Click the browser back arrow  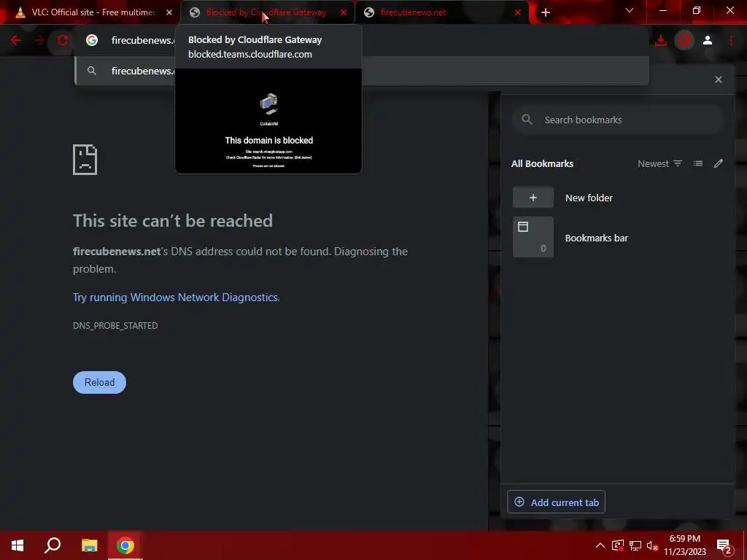click(16, 41)
